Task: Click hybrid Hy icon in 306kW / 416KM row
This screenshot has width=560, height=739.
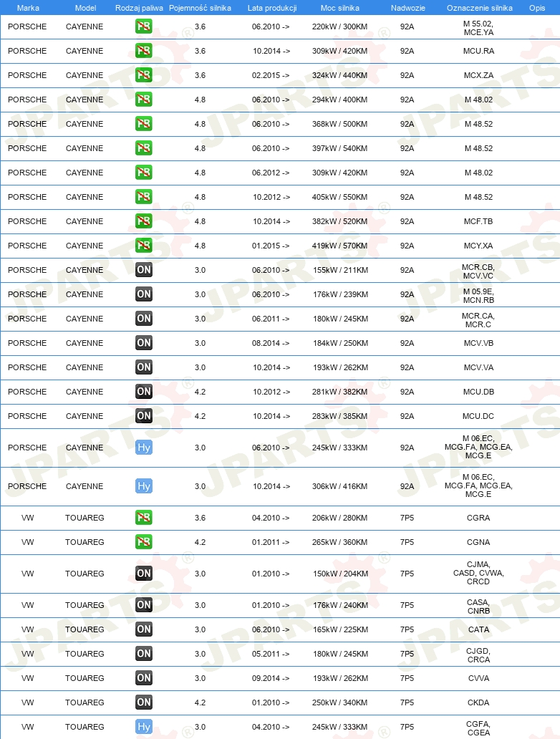Action: (144, 486)
